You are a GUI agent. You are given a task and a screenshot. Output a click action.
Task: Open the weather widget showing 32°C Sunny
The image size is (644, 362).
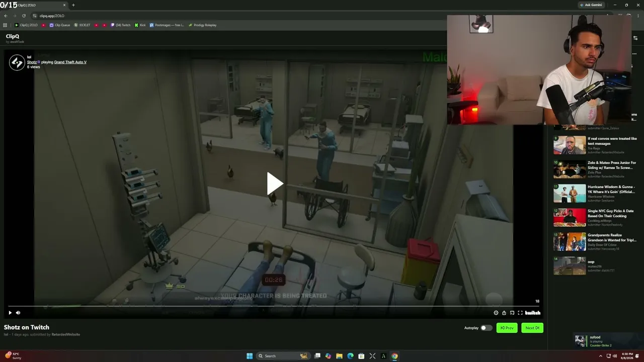click(x=14, y=356)
